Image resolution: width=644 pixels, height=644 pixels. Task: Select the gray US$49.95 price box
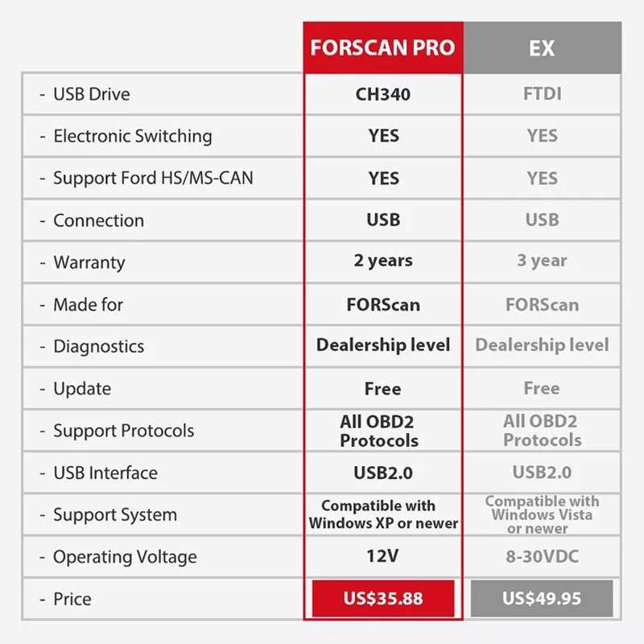tap(542, 598)
